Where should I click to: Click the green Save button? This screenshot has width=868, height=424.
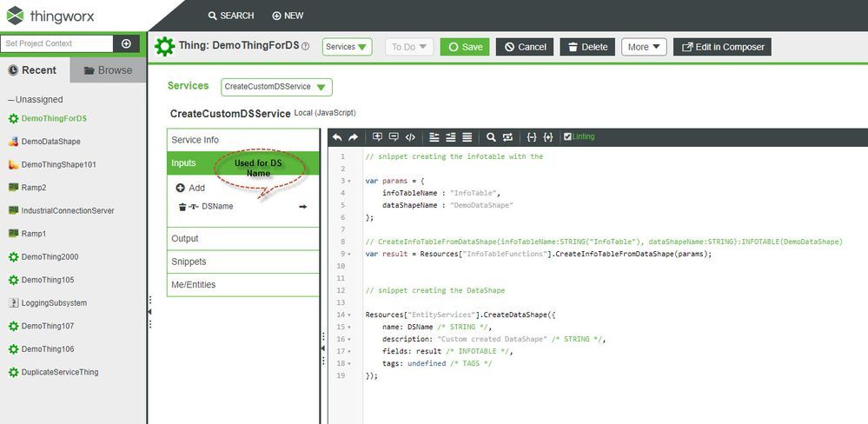[x=465, y=47]
